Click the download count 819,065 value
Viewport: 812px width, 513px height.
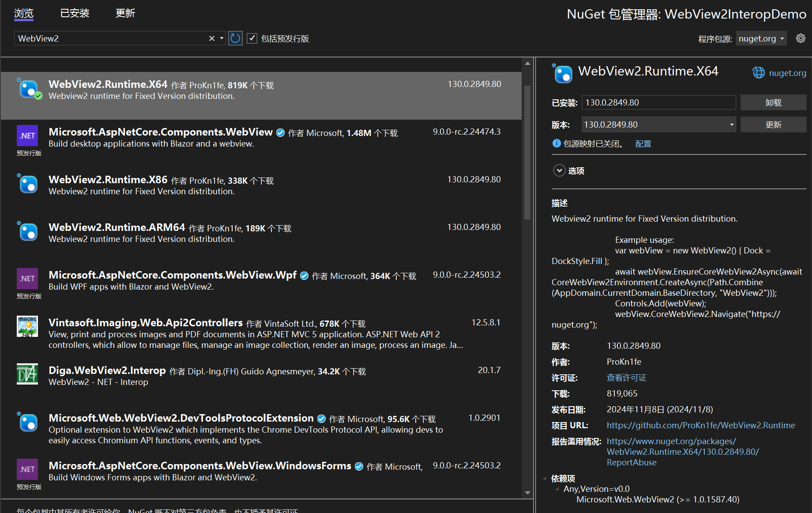(622, 393)
